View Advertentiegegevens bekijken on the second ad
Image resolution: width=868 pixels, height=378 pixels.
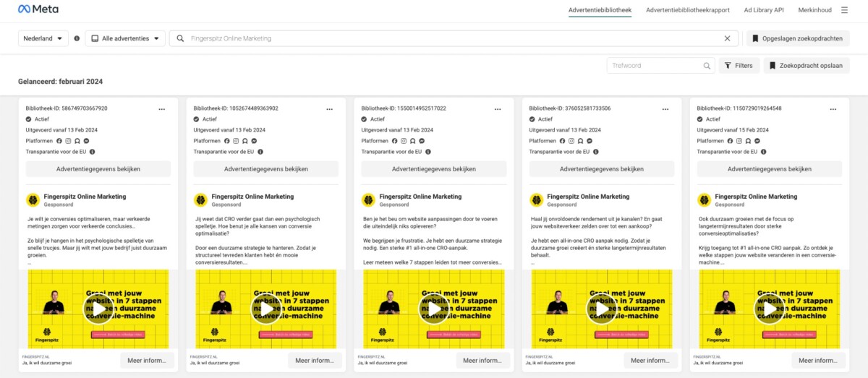(266, 169)
